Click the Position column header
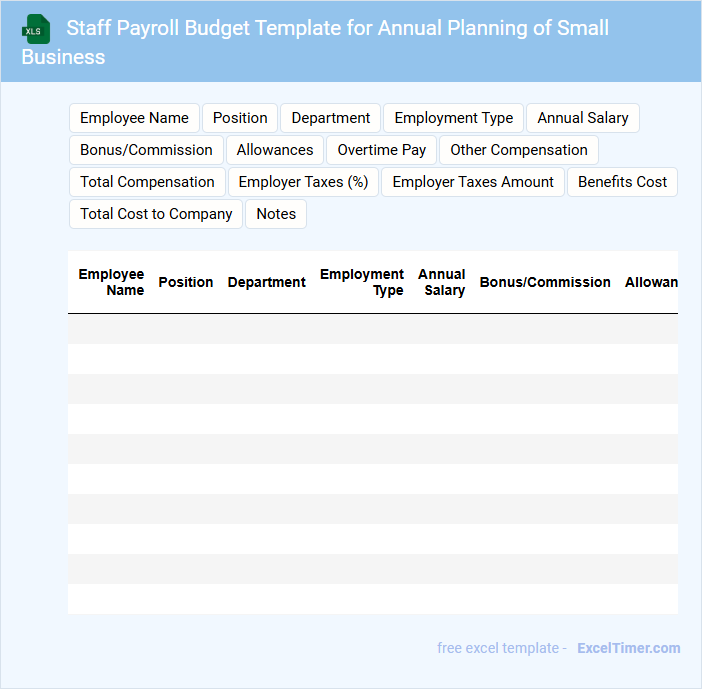 tap(186, 282)
